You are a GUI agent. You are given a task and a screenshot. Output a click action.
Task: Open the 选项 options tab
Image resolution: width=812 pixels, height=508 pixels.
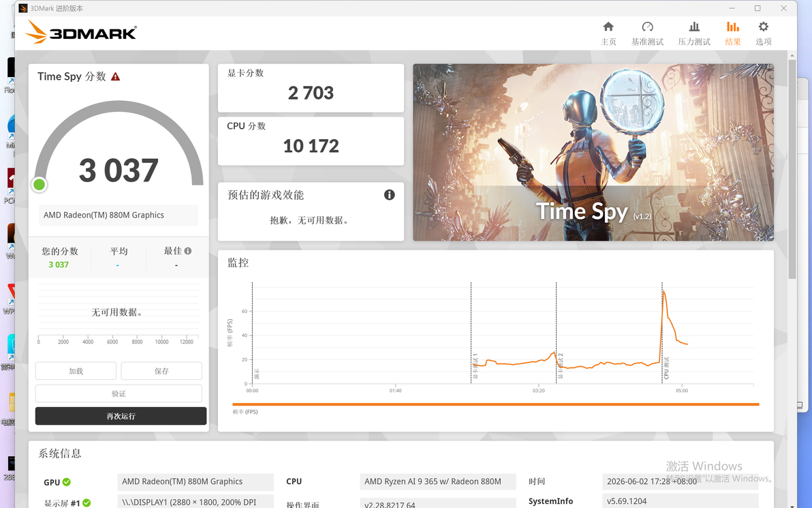coord(764,33)
